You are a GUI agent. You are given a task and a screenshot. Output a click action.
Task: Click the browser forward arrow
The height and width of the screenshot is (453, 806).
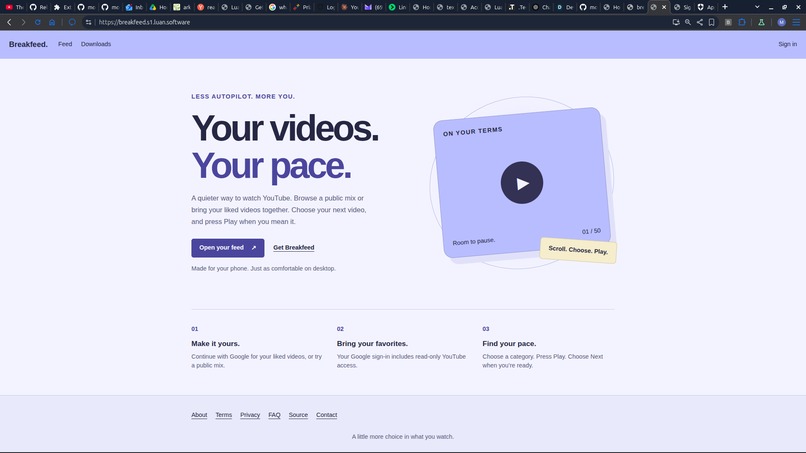23,22
